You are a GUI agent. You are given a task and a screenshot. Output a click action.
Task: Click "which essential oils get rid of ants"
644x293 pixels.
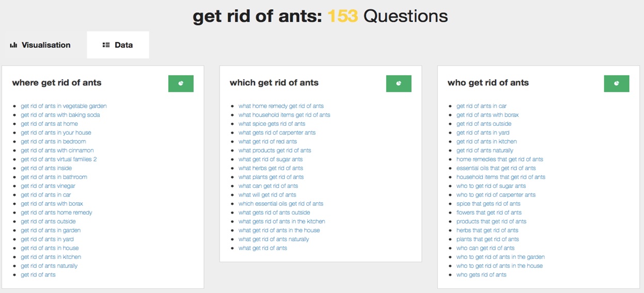281,204
